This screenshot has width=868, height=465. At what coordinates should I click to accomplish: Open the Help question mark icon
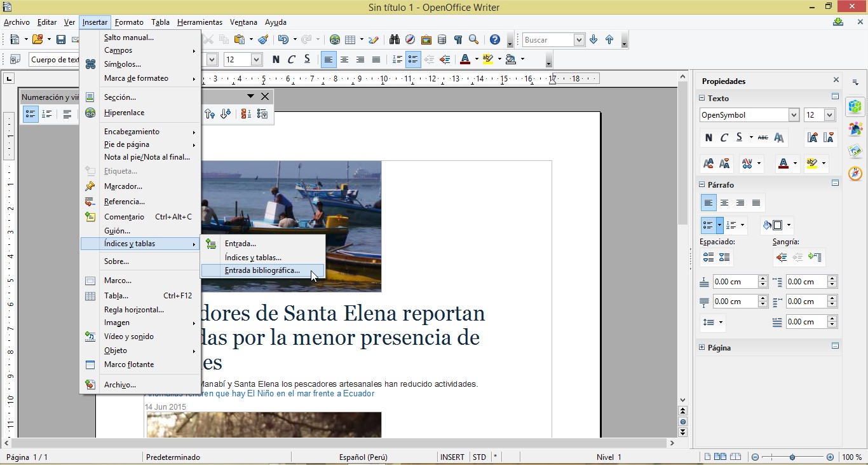pos(495,39)
